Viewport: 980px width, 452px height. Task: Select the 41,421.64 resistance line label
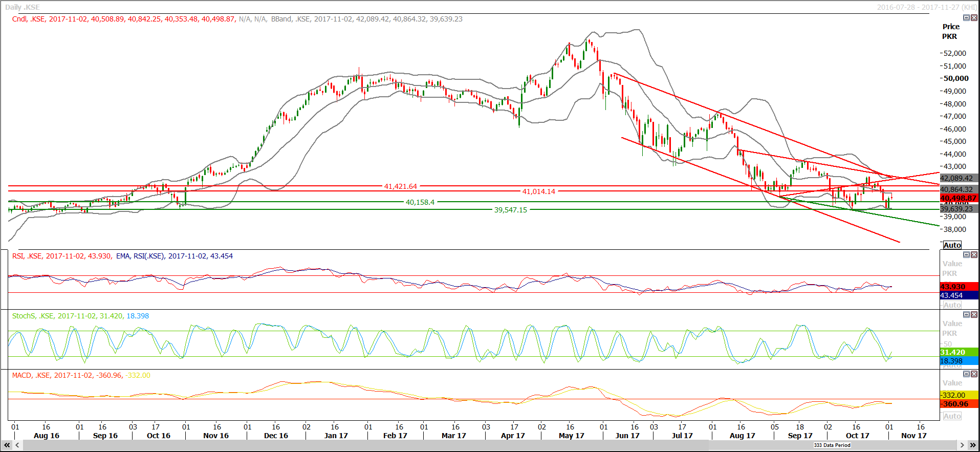400,186
